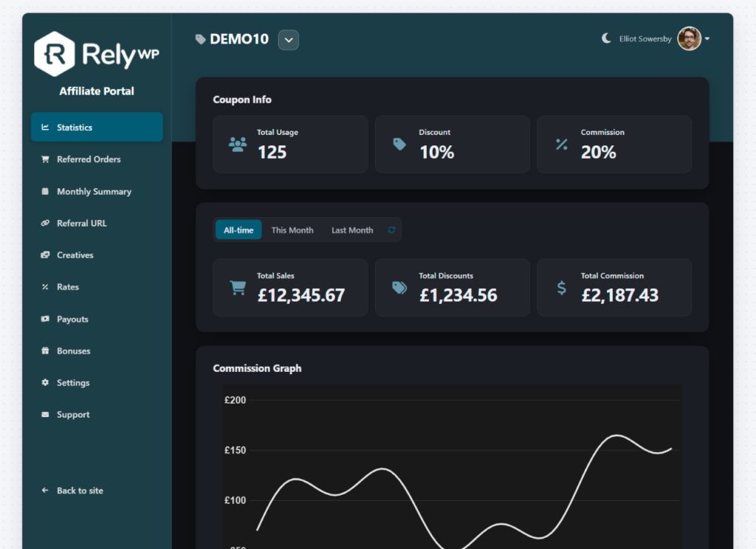This screenshot has height=549, width=756.
Task: Click the Total Usage value 125
Action: (272, 152)
